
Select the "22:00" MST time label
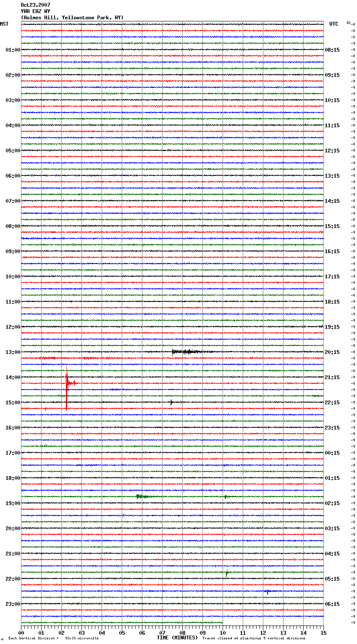(13, 579)
